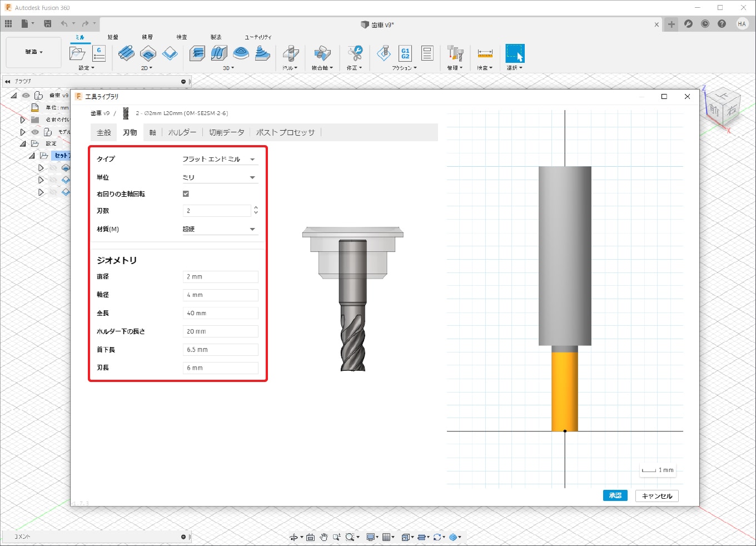Toggle visibility of 歯車 v9 root

[26, 96]
